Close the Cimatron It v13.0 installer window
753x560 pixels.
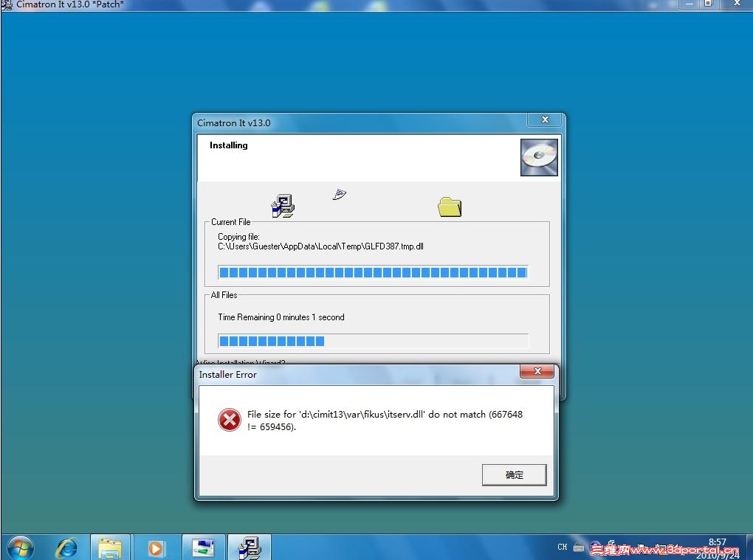(x=545, y=120)
